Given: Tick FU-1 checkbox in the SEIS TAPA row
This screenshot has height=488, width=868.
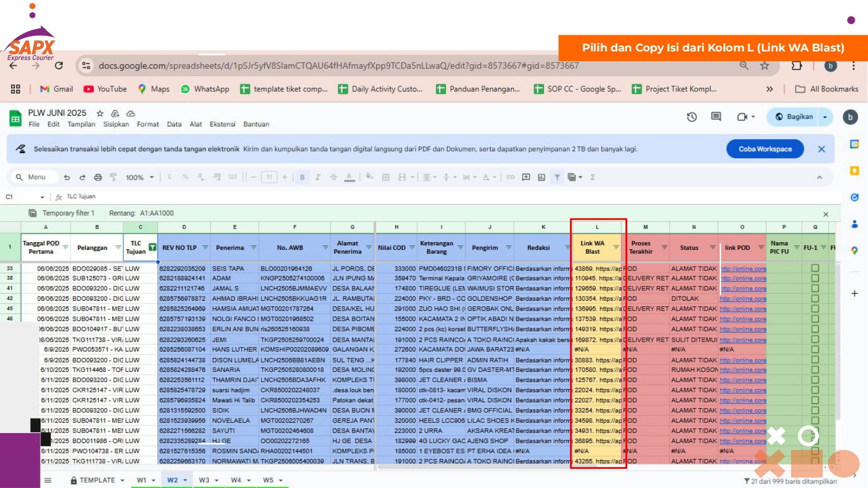Looking at the screenshot, I should [815, 268].
